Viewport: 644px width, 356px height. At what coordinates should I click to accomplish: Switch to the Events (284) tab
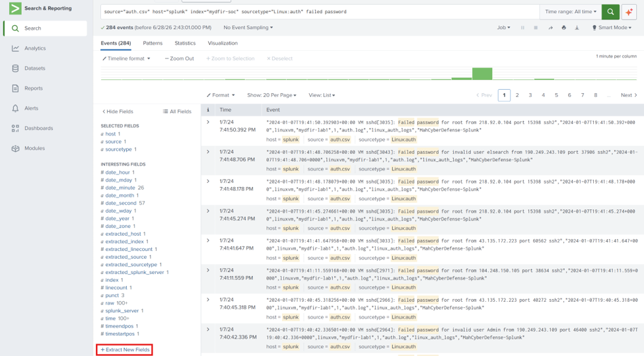coord(116,43)
